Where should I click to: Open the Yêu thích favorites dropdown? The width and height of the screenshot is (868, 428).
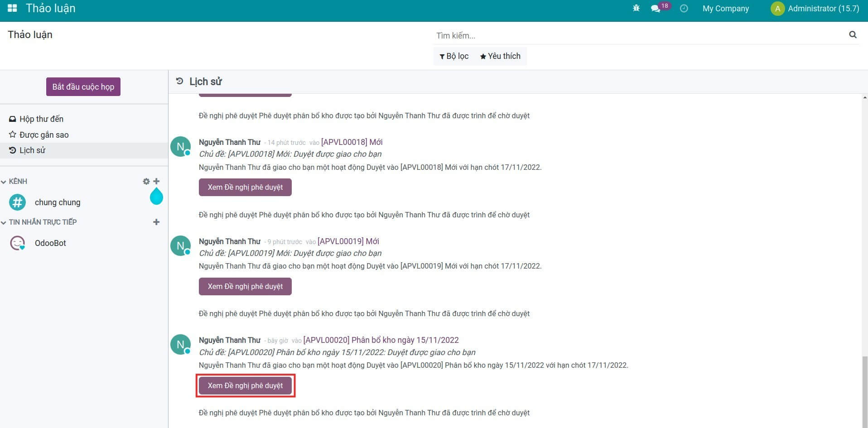point(500,56)
